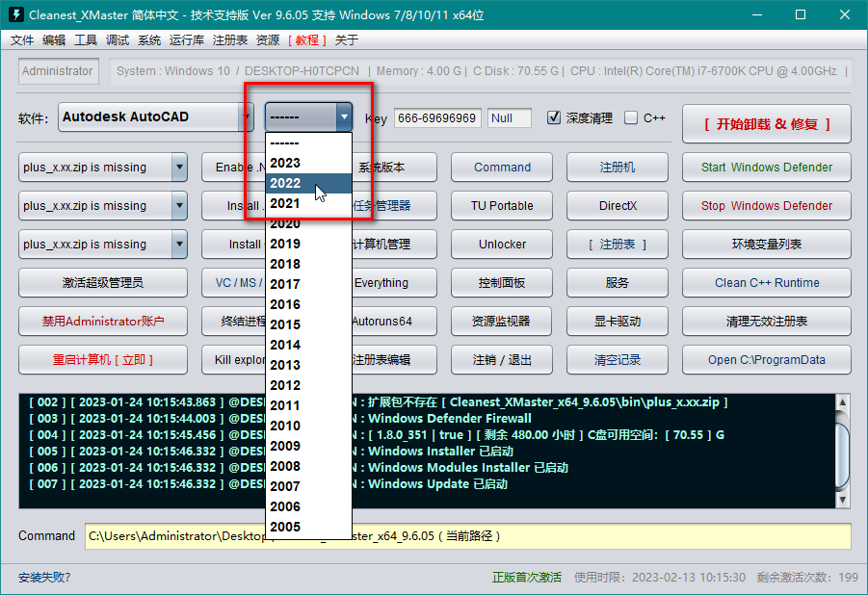Select 2019 in the year list
Viewport: 868px width, 595px height.
pyautogui.click(x=308, y=245)
